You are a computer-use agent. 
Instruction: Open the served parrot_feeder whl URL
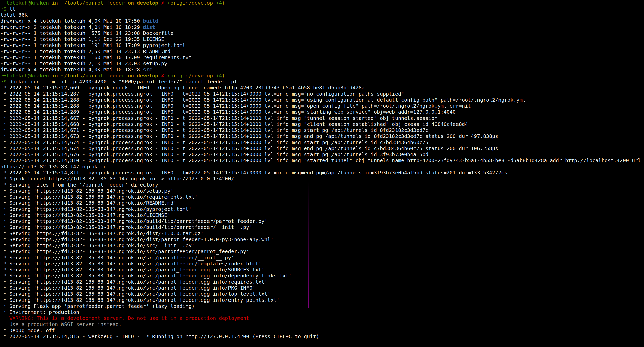pos(154,240)
